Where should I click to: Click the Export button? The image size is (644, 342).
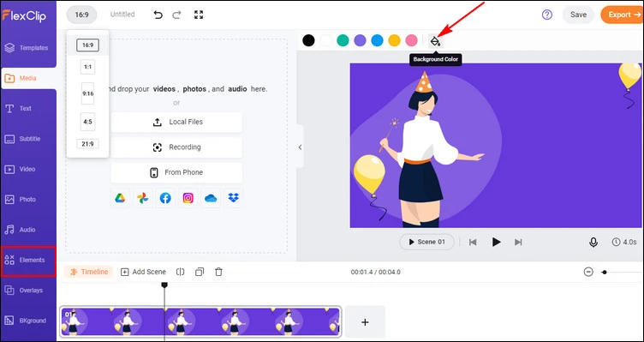click(623, 15)
